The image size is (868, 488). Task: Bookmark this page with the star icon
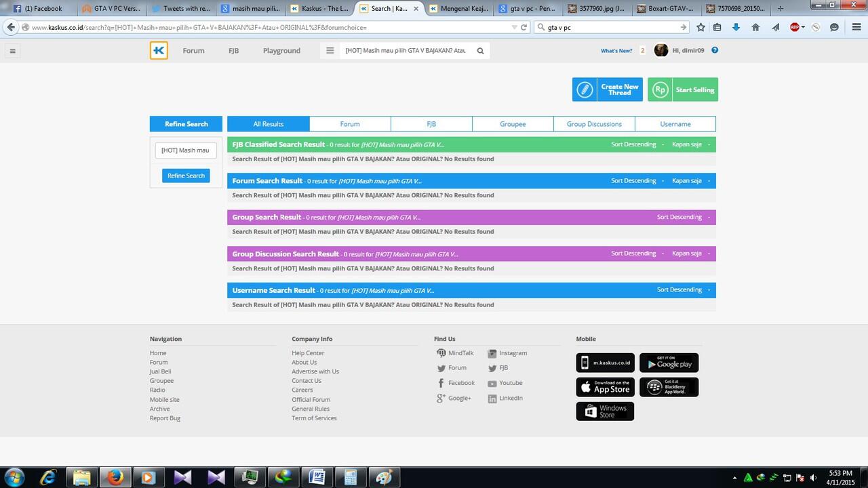point(701,27)
